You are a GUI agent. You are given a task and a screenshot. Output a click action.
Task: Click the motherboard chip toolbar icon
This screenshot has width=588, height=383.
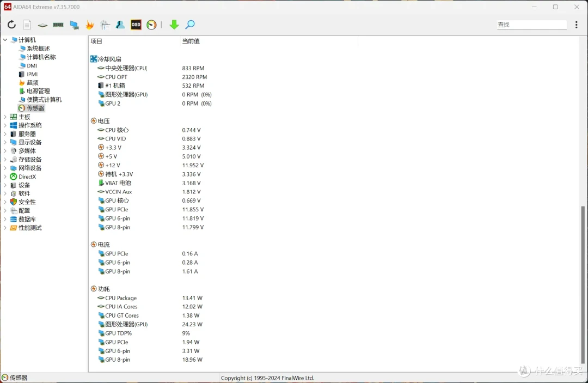pos(42,25)
